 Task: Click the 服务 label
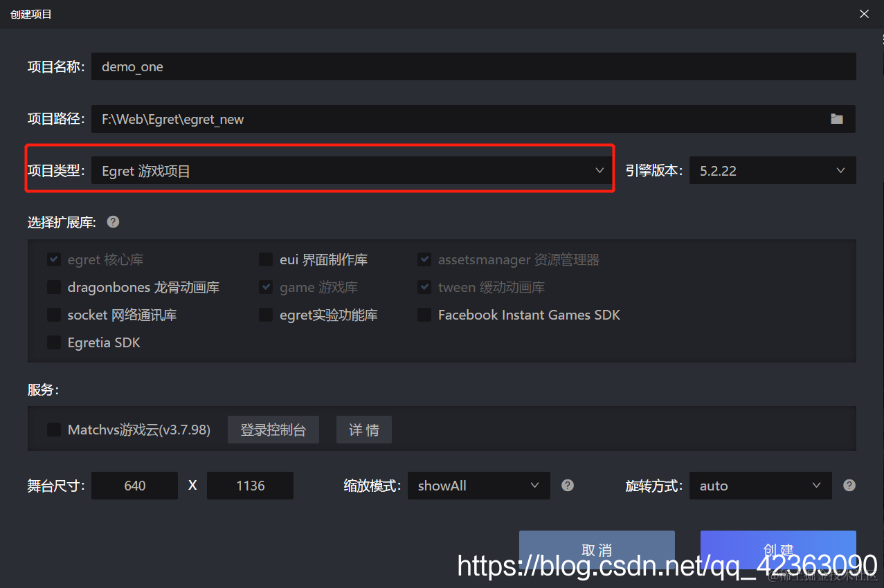[x=43, y=389]
